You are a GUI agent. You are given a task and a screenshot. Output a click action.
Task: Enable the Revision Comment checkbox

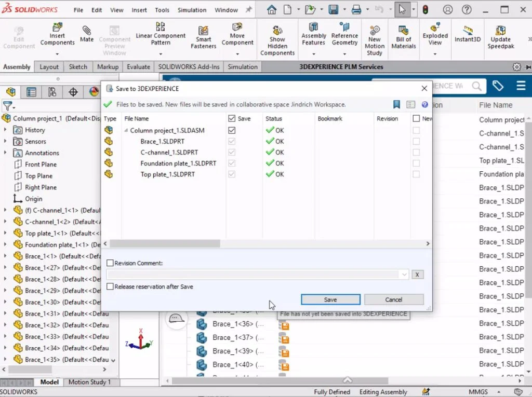(110, 263)
